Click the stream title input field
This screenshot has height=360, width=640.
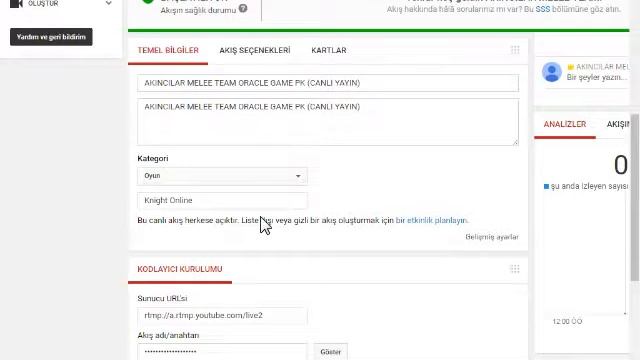click(x=328, y=83)
